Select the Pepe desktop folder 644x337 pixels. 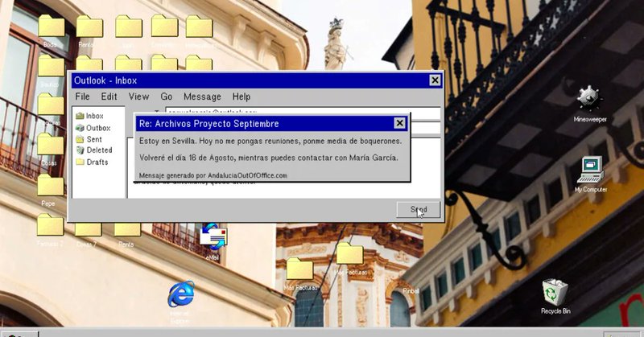click(x=49, y=191)
